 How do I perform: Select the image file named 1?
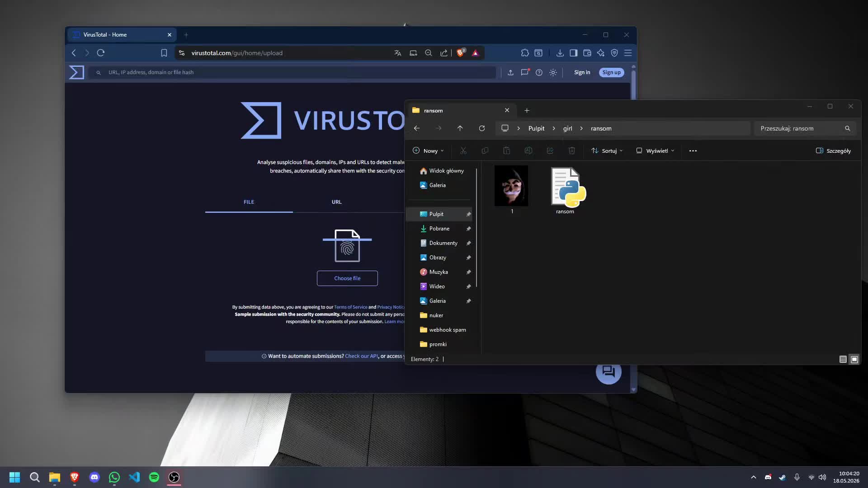[512, 190]
